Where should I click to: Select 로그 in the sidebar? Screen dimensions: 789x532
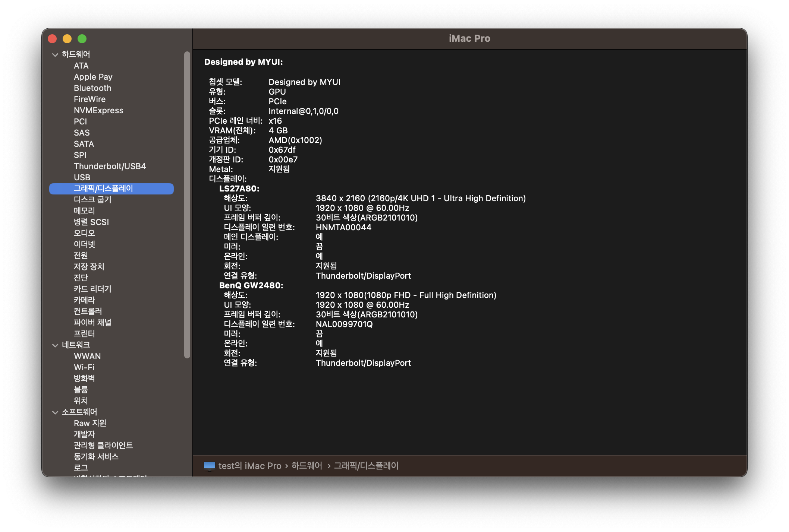[81, 468]
